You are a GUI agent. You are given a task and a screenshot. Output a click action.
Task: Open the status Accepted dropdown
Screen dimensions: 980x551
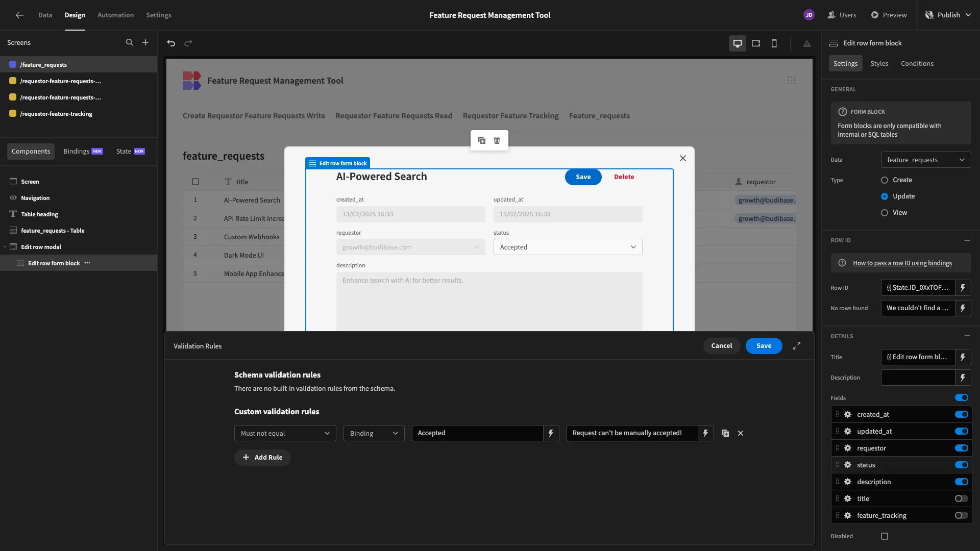coord(568,247)
